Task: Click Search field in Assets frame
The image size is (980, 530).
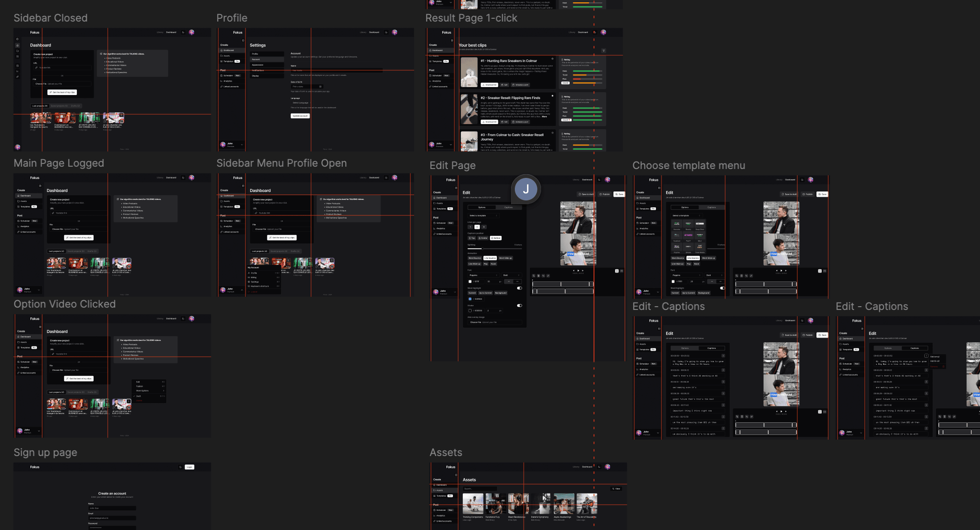Action: (x=479, y=489)
